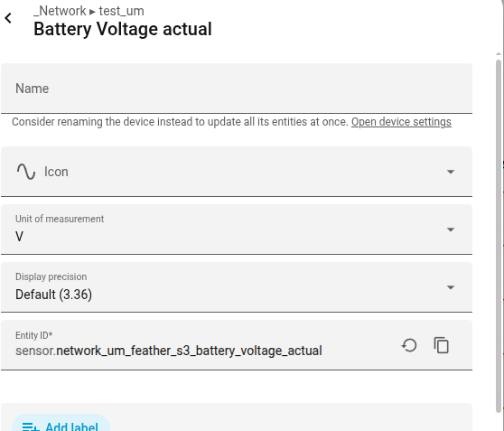Add label button
The height and width of the screenshot is (431, 504).
coord(61,423)
